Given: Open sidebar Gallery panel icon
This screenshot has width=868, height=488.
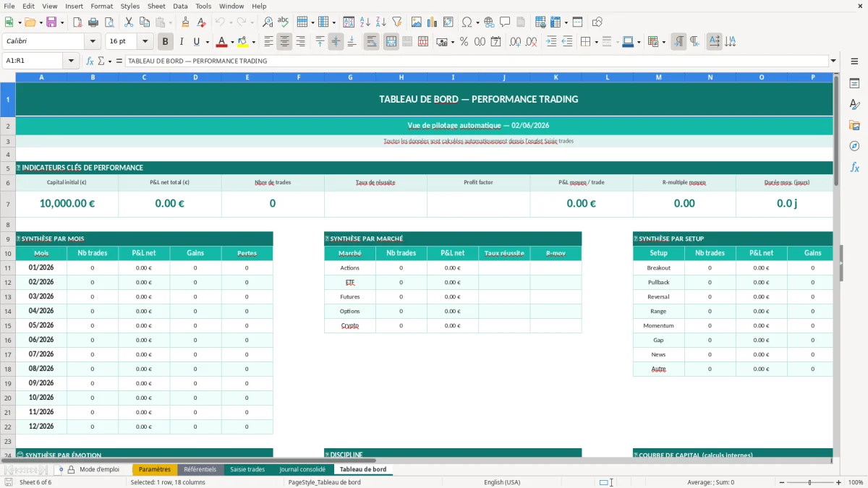Looking at the screenshot, I should 854,126.
